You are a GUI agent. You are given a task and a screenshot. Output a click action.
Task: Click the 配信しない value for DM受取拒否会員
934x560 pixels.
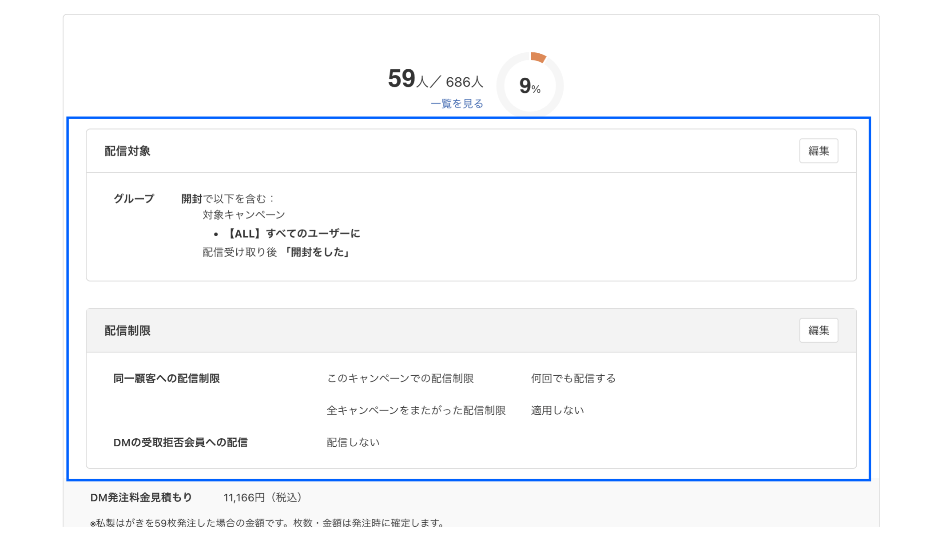tap(352, 442)
